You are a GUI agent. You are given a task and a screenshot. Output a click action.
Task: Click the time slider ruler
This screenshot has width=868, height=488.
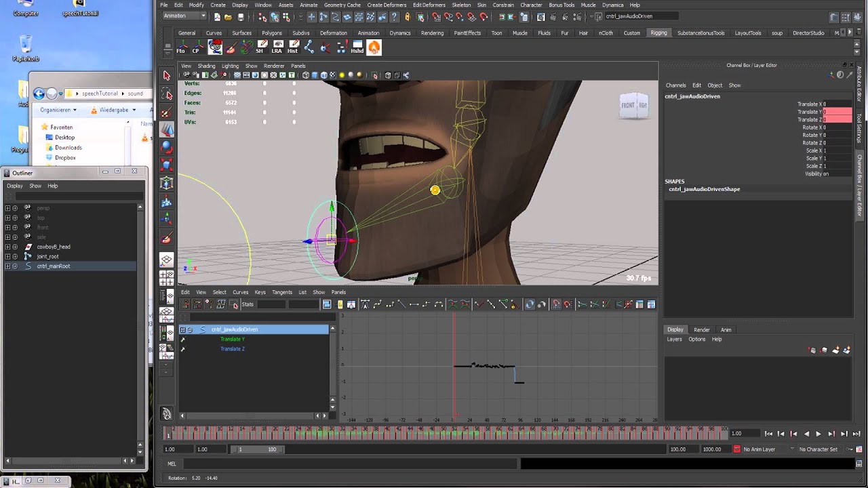(x=446, y=432)
